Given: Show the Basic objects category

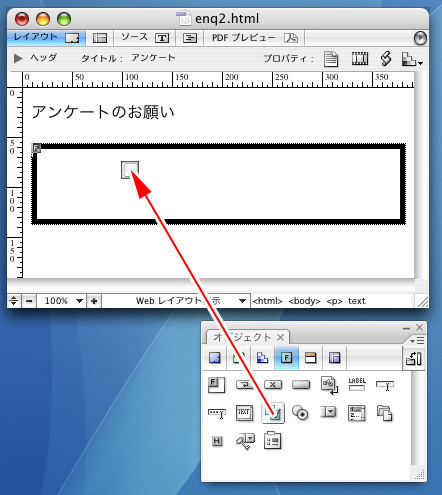Looking at the screenshot, I should (215, 358).
